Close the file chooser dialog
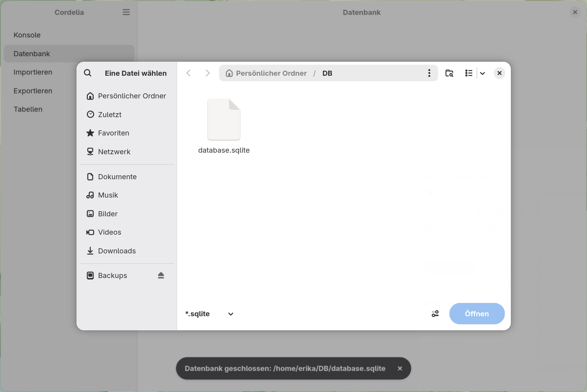Viewport: 587px width, 392px height. pos(500,73)
